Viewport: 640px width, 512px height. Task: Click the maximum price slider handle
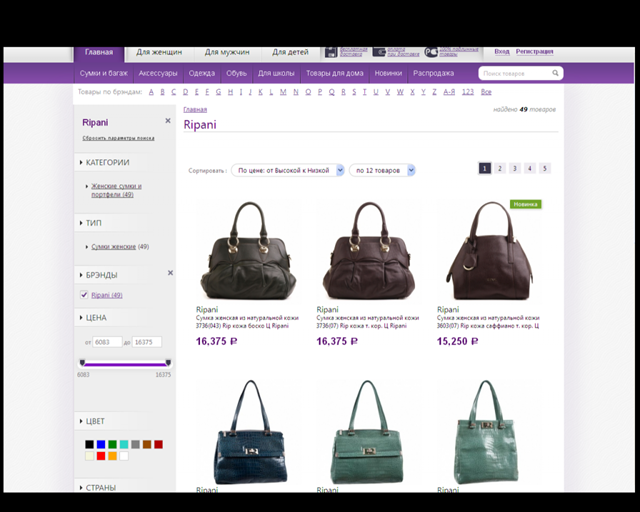pos(168,363)
